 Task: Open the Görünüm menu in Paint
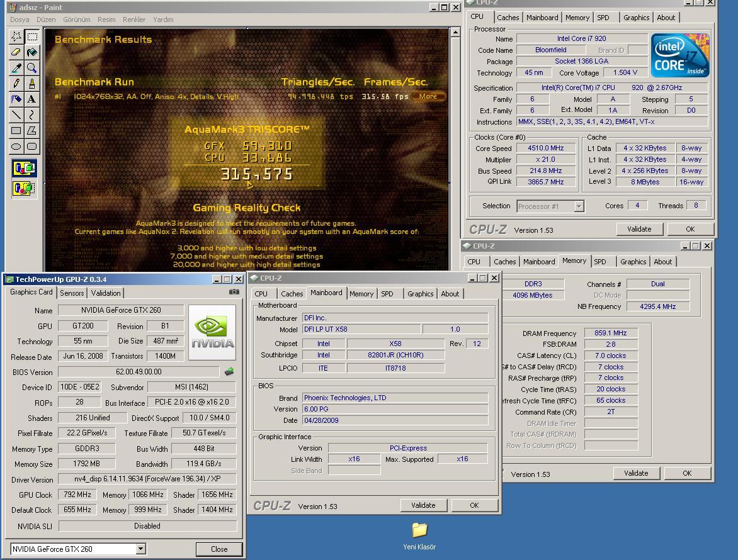point(77,20)
